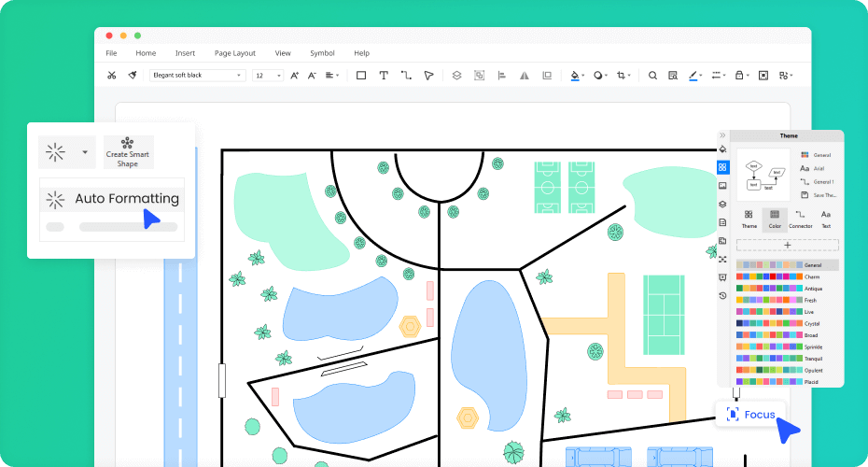The height and width of the screenshot is (467, 868).
Task: Open the Page document icon in the right sidebar
Action: pos(722,222)
